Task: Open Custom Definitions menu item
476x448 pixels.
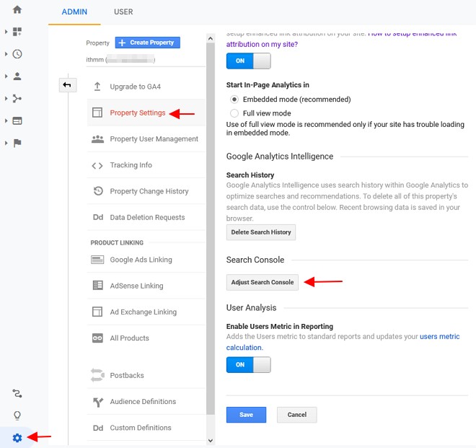Action: pyautogui.click(x=146, y=428)
